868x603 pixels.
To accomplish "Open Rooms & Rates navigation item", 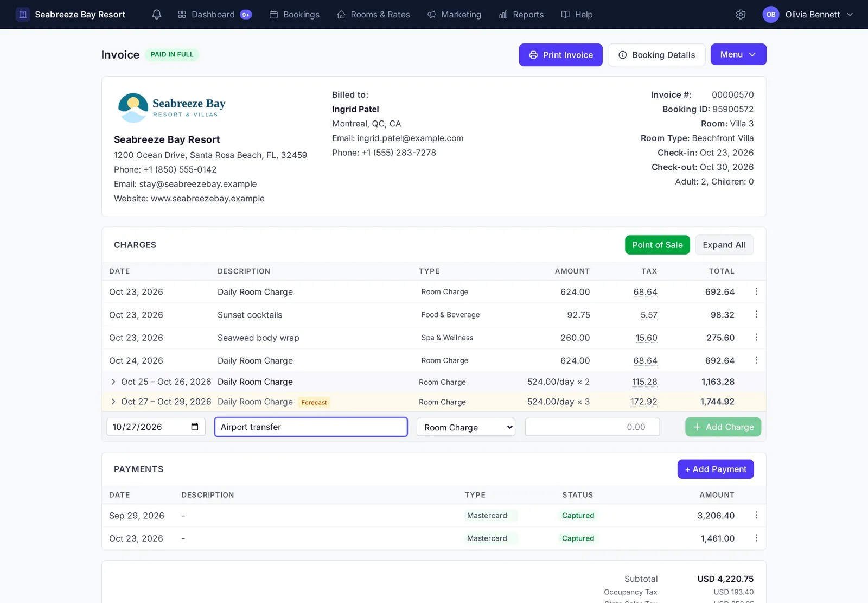I will (x=373, y=15).
